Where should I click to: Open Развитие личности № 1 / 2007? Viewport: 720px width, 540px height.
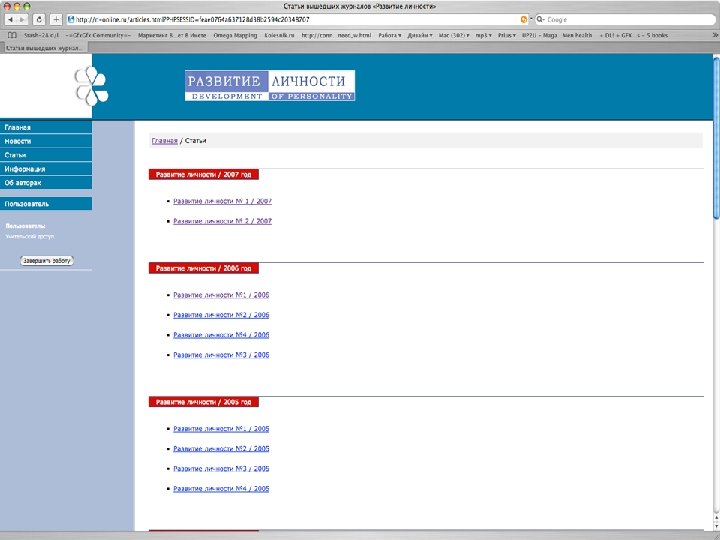(x=222, y=201)
